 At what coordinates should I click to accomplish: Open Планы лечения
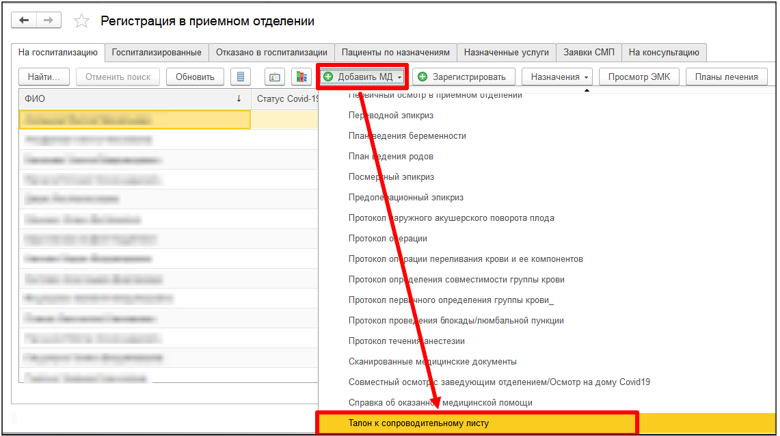pyautogui.click(x=726, y=77)
